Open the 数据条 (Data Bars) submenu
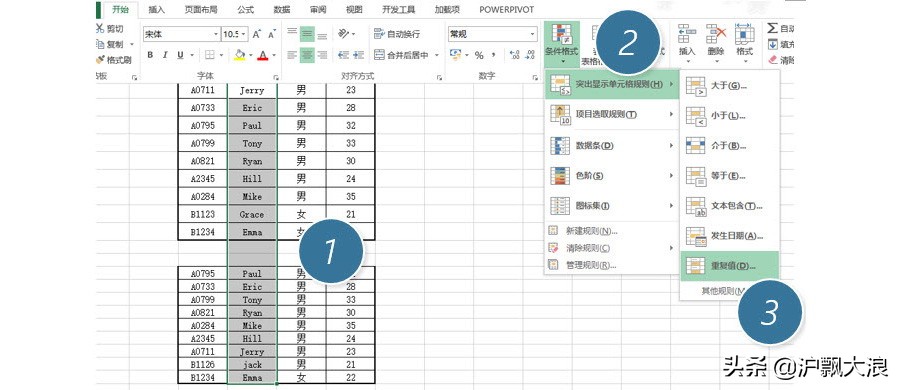 [612, 145]
